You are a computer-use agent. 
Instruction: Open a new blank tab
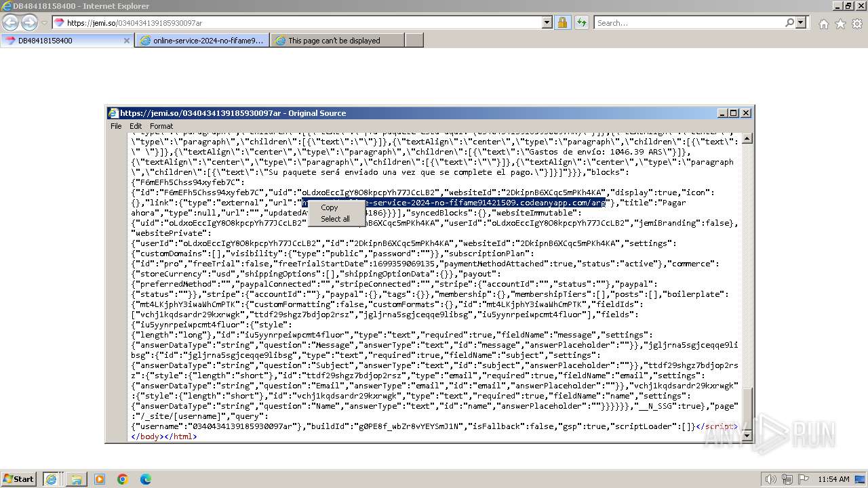414,40
